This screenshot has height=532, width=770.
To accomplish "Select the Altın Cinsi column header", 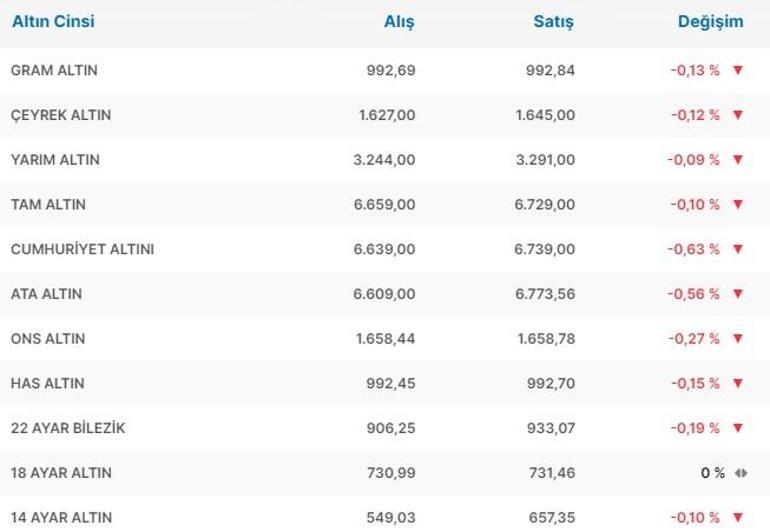I will point(53,21).
